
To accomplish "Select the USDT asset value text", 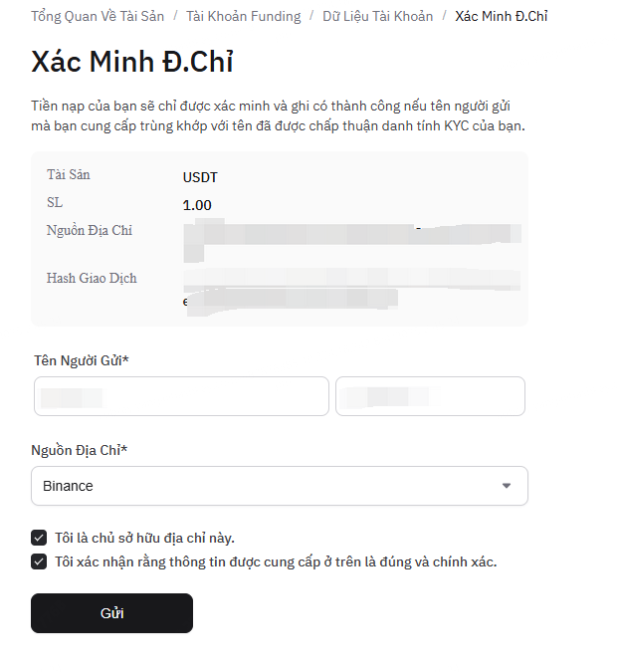I will click(x=200, y=177).
